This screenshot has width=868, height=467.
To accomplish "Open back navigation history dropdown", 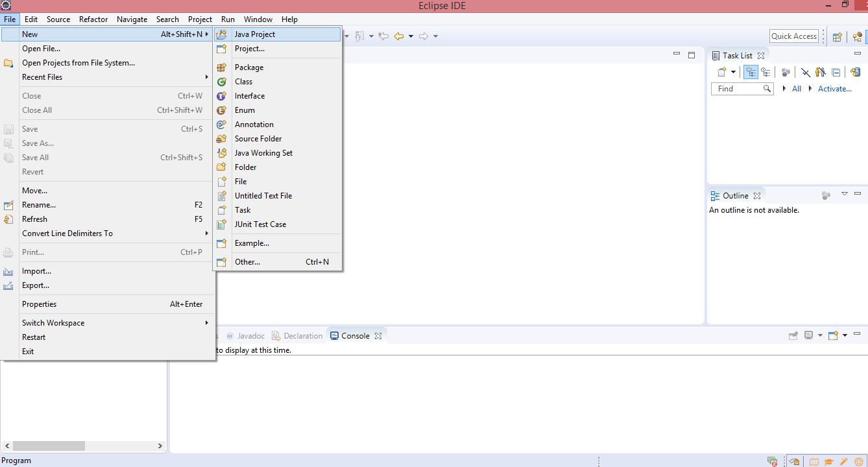I will point(411,36).
